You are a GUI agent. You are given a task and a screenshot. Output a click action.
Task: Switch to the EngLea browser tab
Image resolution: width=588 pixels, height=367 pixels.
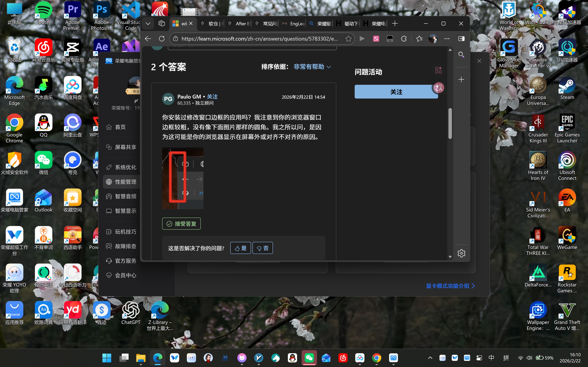(x=293, y=24)
